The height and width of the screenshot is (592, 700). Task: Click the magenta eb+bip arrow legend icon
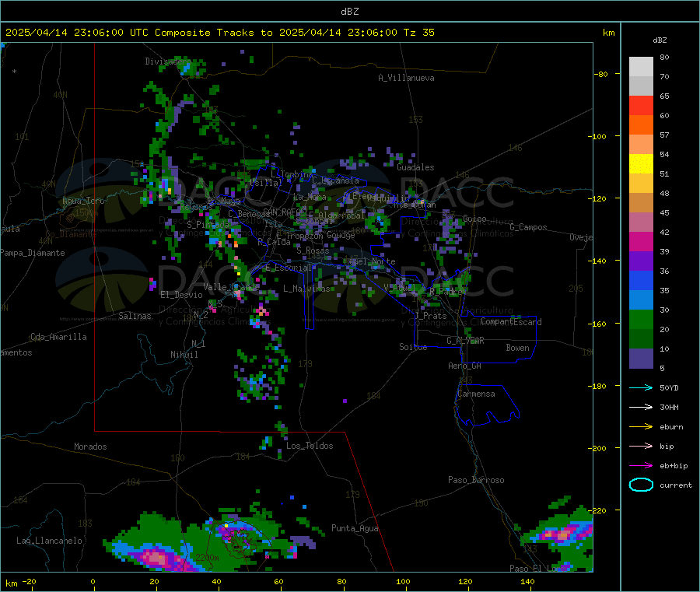click(x=641, y=466)
